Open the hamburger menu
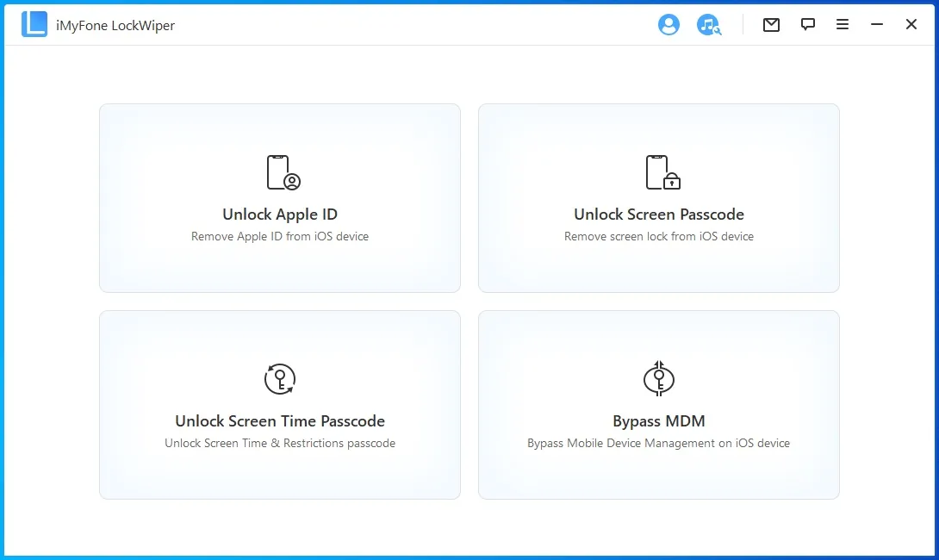 (x=843, y=25)
